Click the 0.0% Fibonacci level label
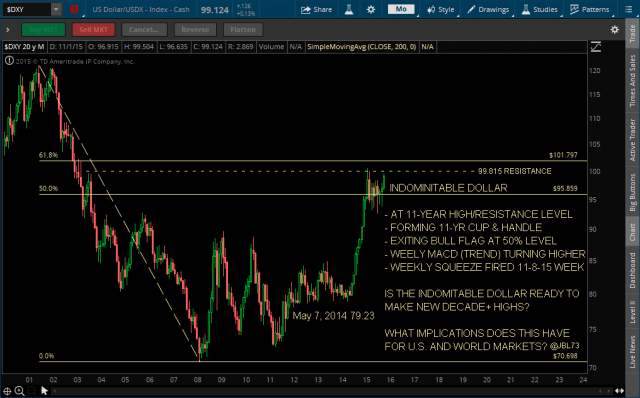Image resolution: width=640 pixels, height=398 pixels. pyautogui.click(x=47, y=356)
